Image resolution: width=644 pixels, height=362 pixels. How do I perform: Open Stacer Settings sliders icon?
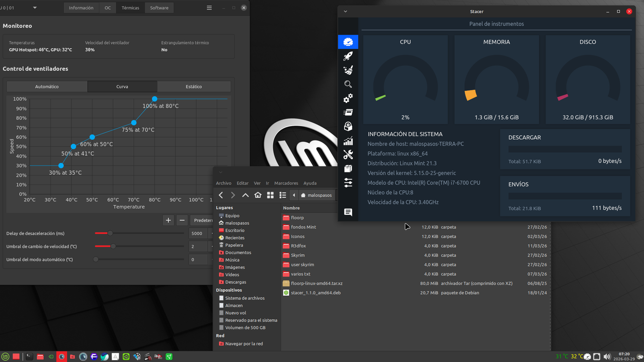[348, 183]
